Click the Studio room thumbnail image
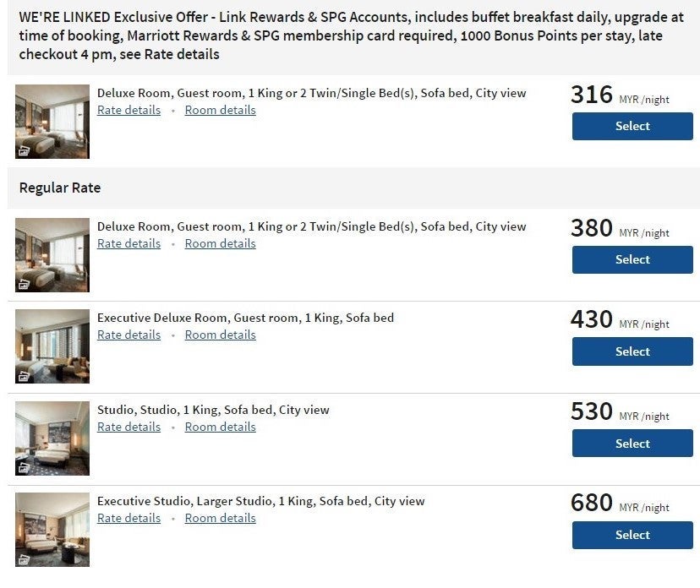The height and width of the screenshot is (588, 700). tap(52, 438)
